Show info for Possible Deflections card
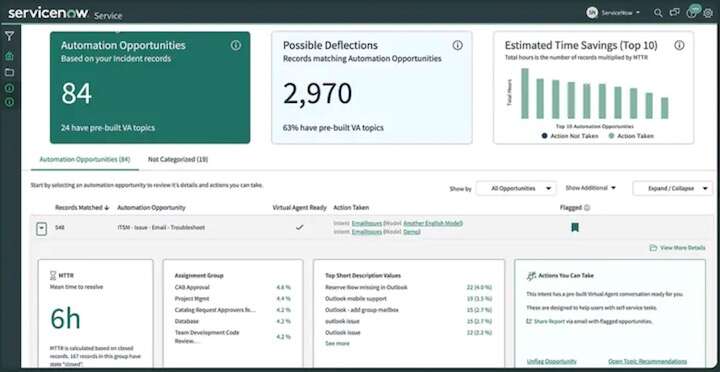The image size is (720, 372). 457,45
